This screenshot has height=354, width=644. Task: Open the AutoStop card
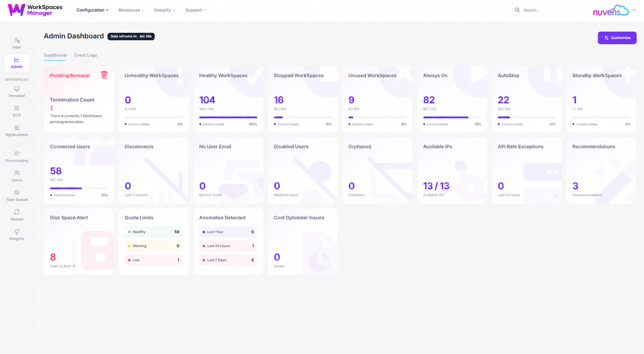tap(526, 99)
